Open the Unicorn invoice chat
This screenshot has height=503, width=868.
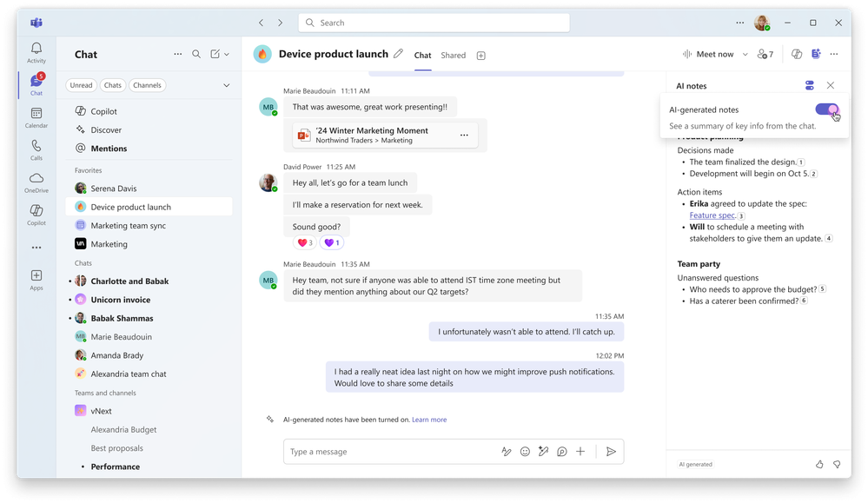149,300
